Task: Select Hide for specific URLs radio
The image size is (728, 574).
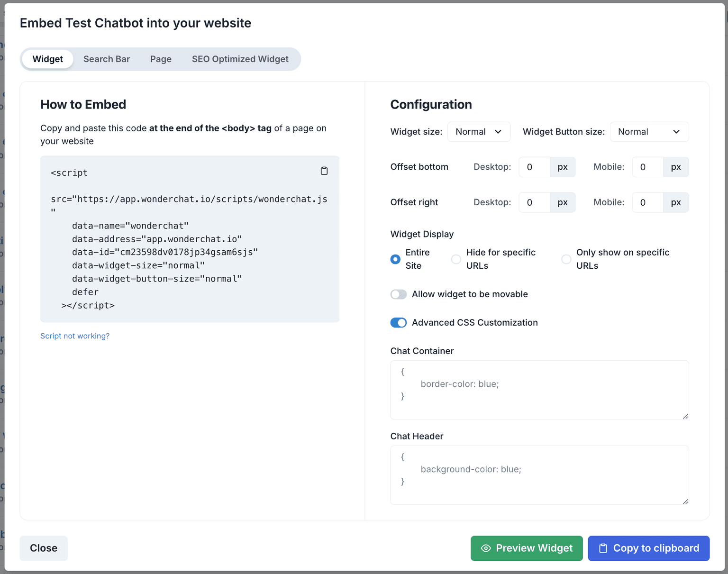Action: click(456, 259)
